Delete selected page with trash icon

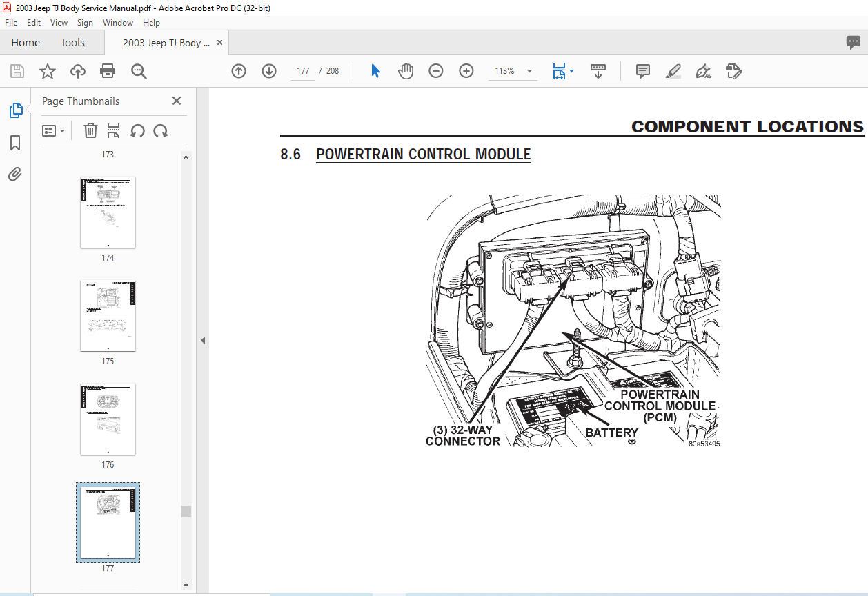coord(91,130)
